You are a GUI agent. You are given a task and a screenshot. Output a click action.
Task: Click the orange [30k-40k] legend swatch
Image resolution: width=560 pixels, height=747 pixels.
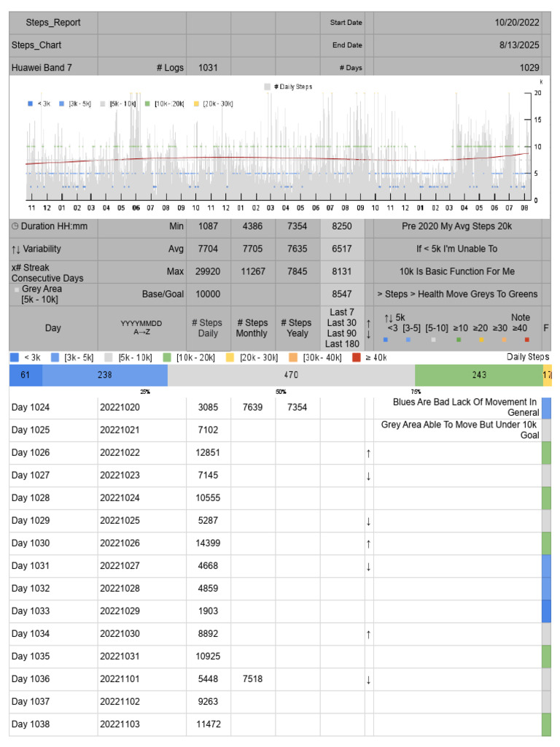tap(293, 357)
